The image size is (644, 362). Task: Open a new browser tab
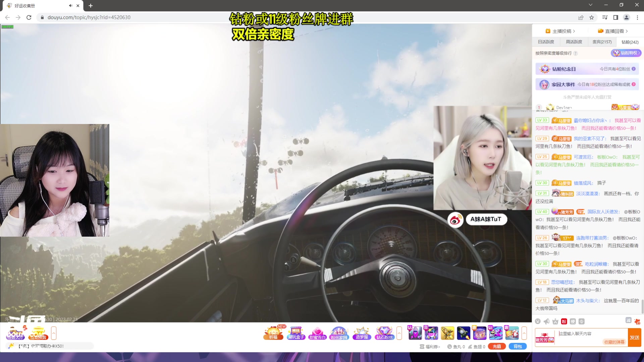coord(91,6)
